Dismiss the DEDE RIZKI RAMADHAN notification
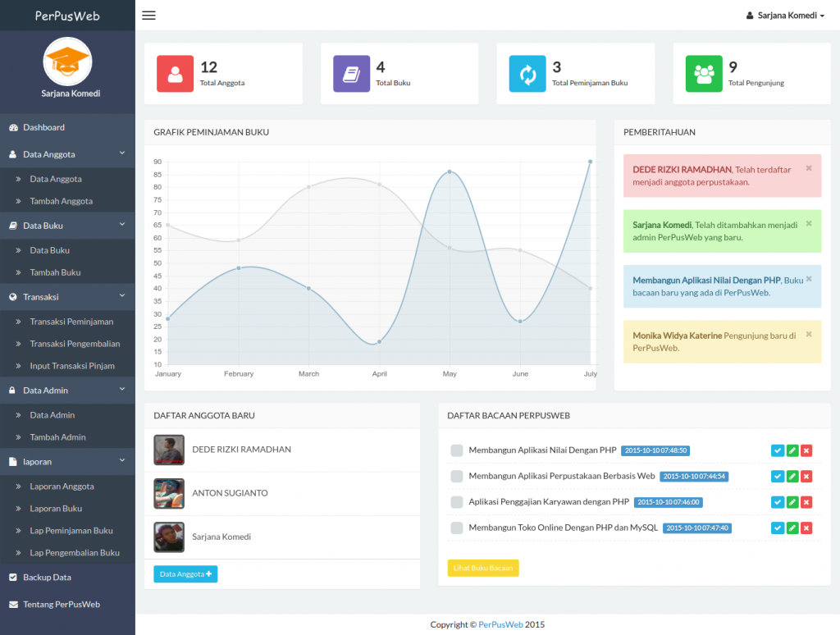Image resolution: width=840 pixels, height=635 pixels. (809, 168)
